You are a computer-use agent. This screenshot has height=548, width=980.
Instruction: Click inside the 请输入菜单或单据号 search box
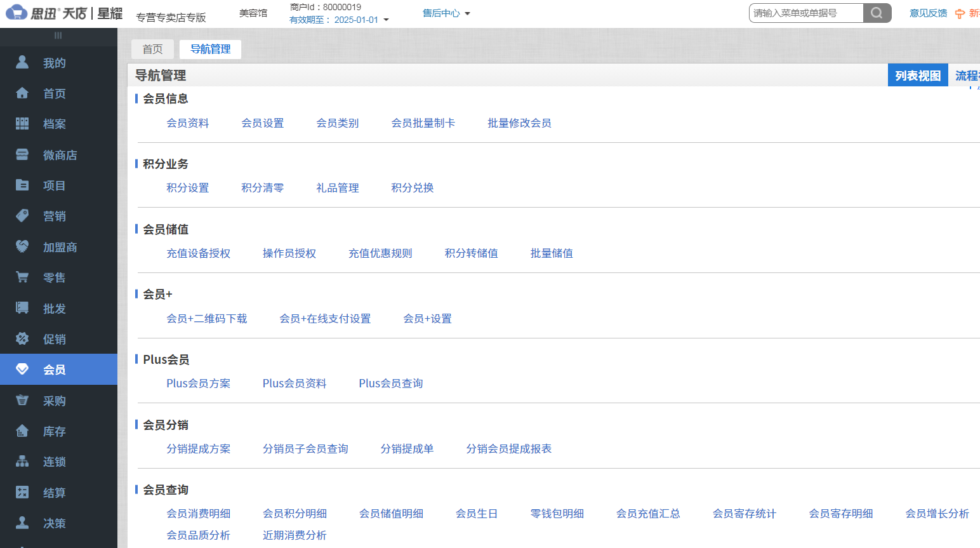806,12
